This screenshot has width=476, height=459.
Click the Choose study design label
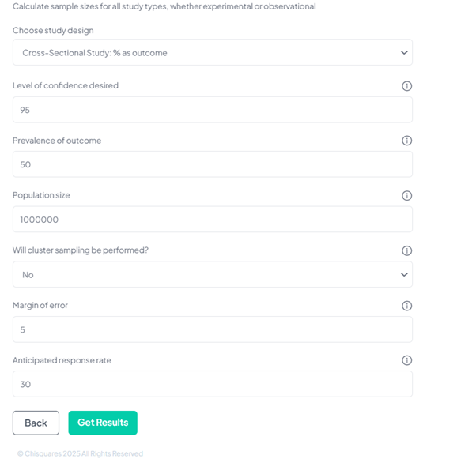pyautogui.click(x=53, y=30)
